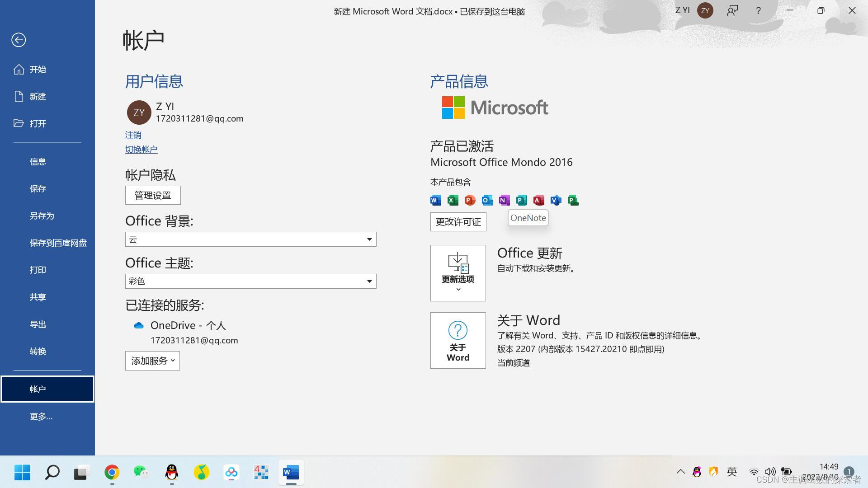868x488 pixels.
Task: Click the Excel icon in product list
Action: (x=453, y=200)
